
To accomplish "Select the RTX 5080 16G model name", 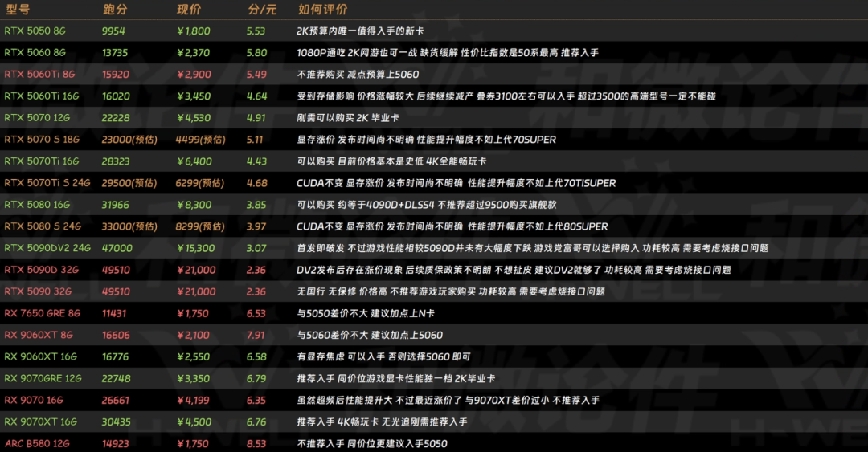I will point(37,205).
